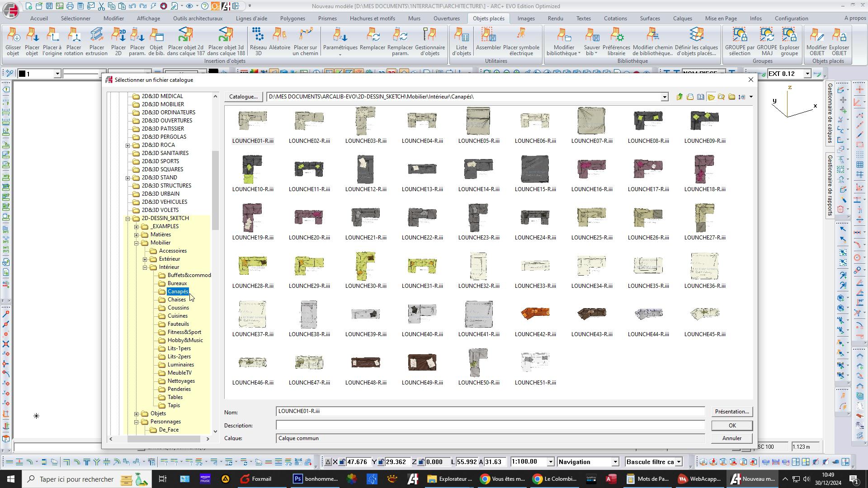Click thumbnail size view icon
Image resolution: width=868 pixels, height=488 pixels.
(741, 97)
